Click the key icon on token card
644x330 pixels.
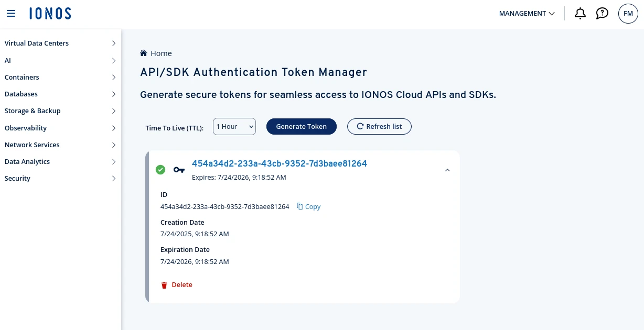tap(179, 170)
